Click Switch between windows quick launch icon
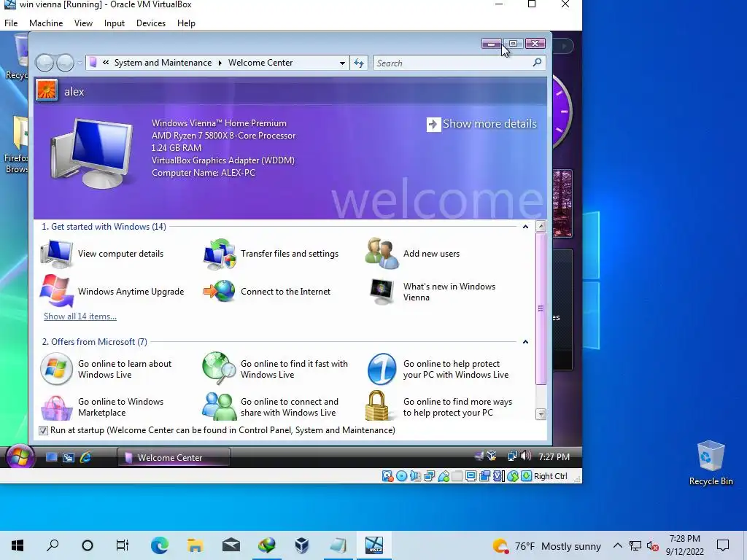The width and height of the screenshot is (747, 560). coord(69,458)
